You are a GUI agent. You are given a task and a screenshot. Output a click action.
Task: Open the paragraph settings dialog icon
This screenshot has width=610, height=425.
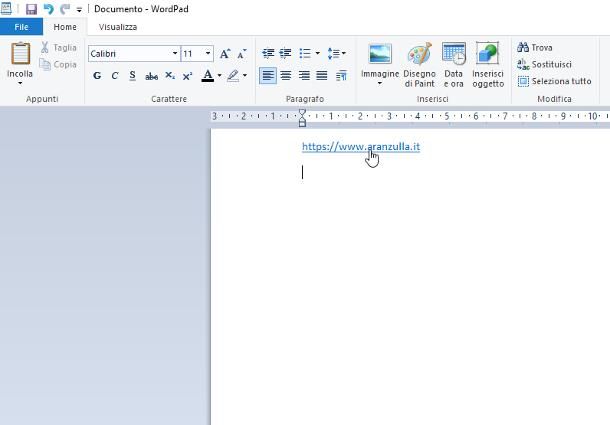[341, 76]
